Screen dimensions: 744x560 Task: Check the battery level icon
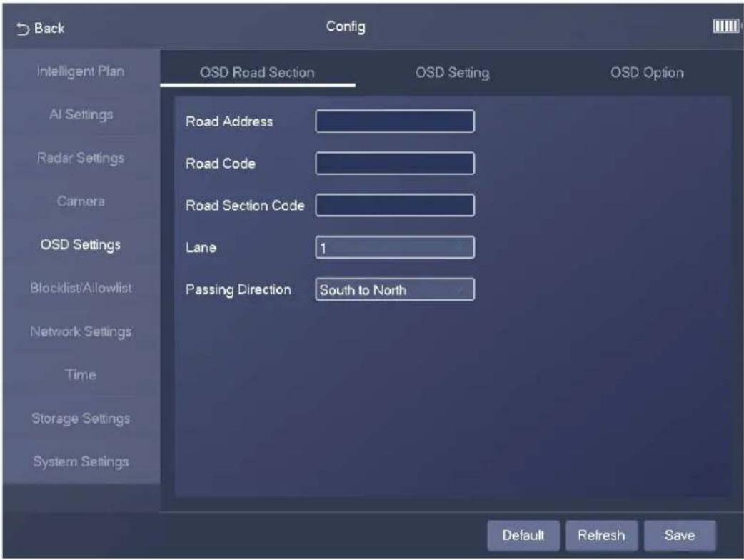(726, 26)
